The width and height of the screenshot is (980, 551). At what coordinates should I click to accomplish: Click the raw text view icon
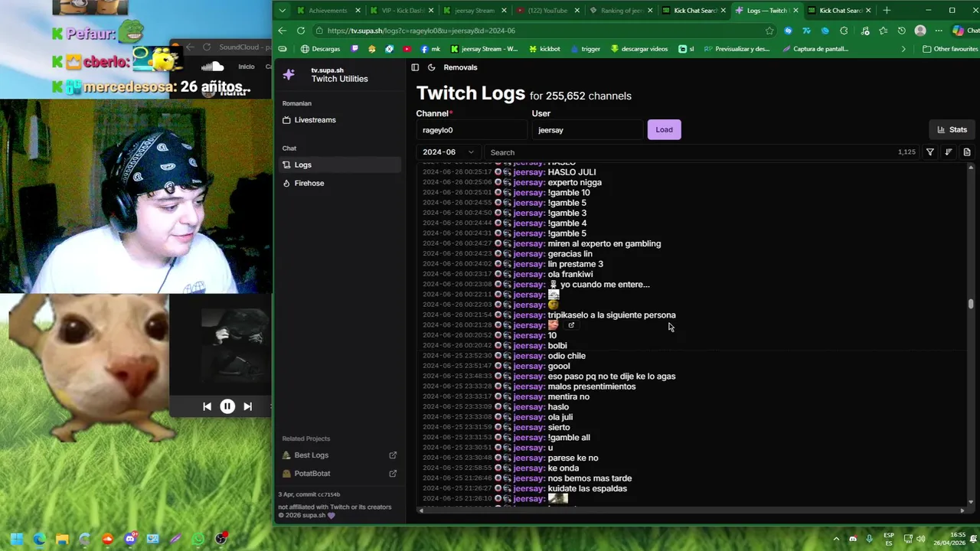[967, 152]
